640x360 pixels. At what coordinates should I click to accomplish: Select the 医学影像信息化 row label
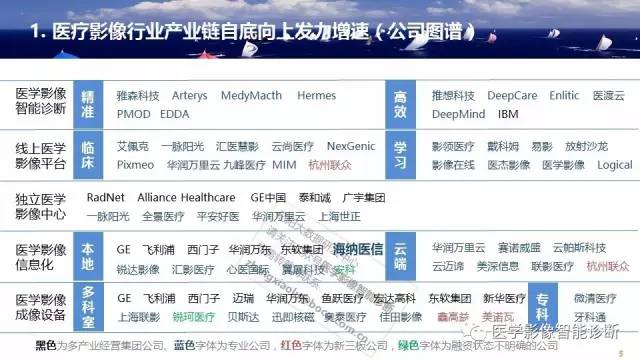point(41,258)
